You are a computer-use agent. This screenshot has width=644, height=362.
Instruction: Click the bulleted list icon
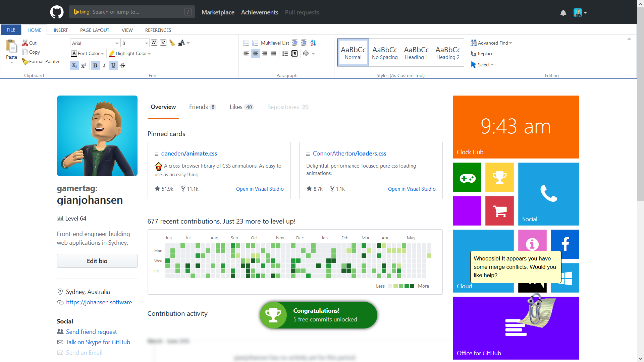click(x=246, y=43)
